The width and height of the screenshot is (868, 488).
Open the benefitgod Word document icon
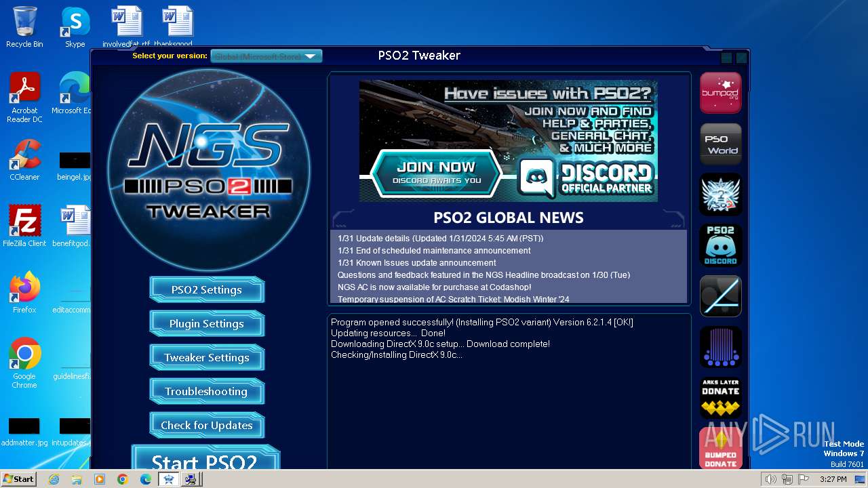pyautogui.click(x=75, y=226)
